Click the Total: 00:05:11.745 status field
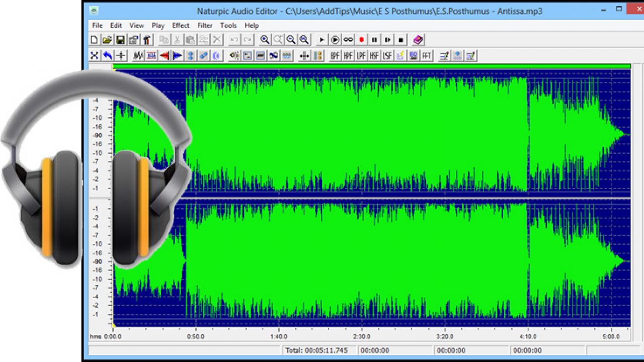The height and width of the screenshot is (362, 644). click(318, 350)
